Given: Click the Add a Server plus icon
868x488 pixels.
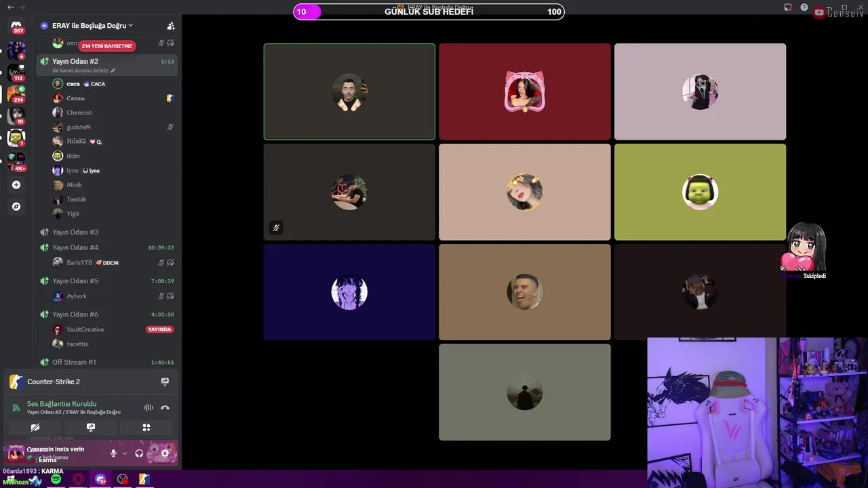Looking at the screenshot, I should click(x=16, y=184).
